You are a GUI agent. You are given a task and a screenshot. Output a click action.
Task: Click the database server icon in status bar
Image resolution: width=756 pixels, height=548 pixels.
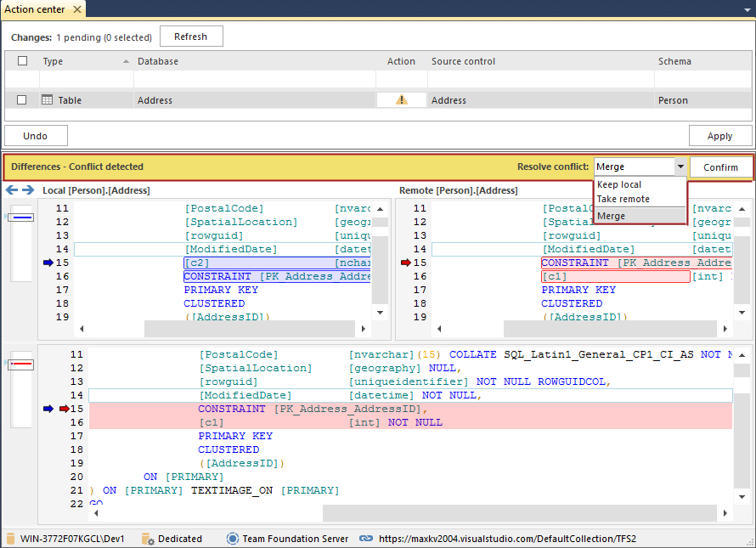[10, 539]
